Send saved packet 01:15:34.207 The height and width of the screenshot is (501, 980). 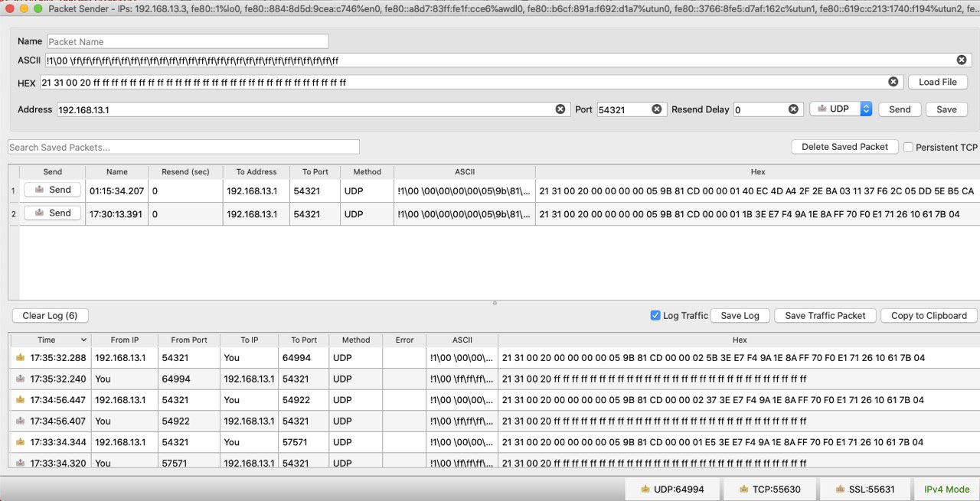tap(52, 190)
